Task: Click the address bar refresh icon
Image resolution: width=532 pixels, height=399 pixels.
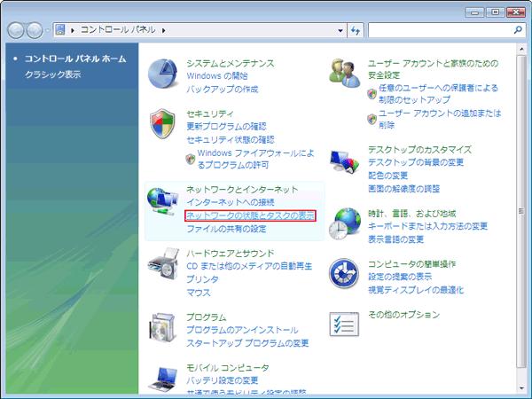Action: (356, 30)
